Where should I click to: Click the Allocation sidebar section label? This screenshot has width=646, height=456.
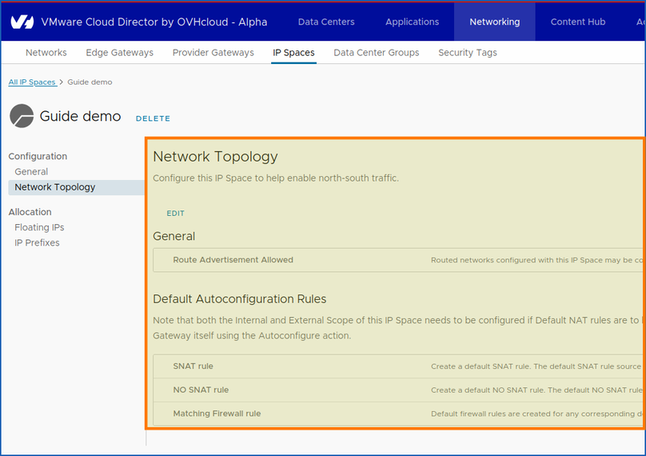click(30, 212)
